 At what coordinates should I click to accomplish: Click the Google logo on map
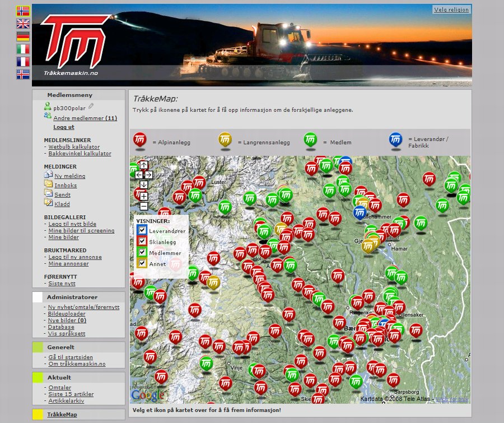(x=147, y=395)
